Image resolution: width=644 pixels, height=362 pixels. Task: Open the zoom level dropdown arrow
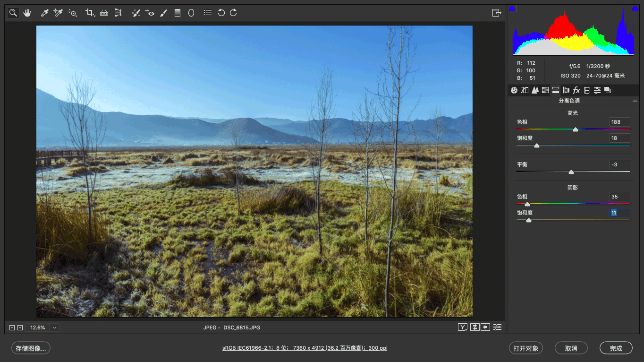click(55, 328)
